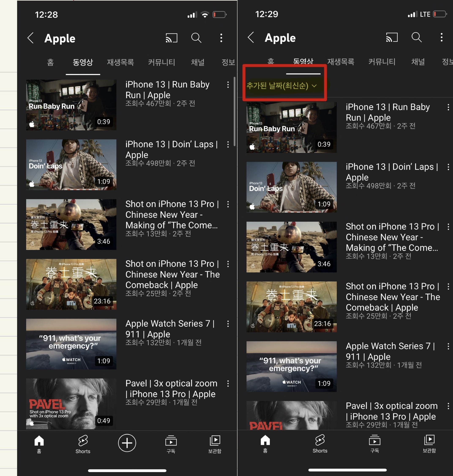Tap the create plus button, left screen

pyautogui.click(x=127, y=443)
